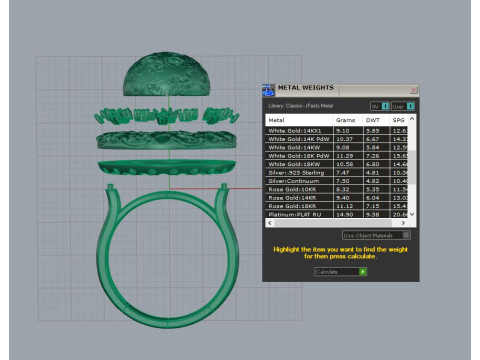
Task: Click the Metal Weights flask icon
Action: click(x=268, y=90)
